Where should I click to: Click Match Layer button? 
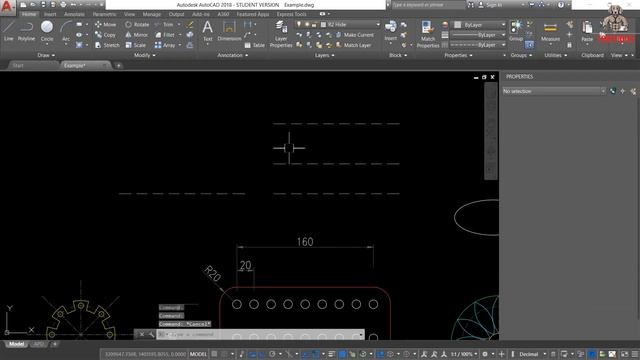pyautogui.click(x=353, y=45)
